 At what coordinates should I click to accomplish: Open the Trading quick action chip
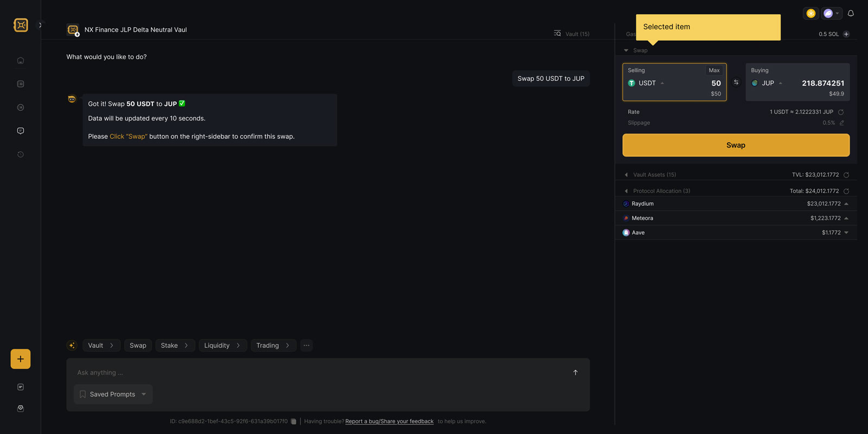pos(273,346)
